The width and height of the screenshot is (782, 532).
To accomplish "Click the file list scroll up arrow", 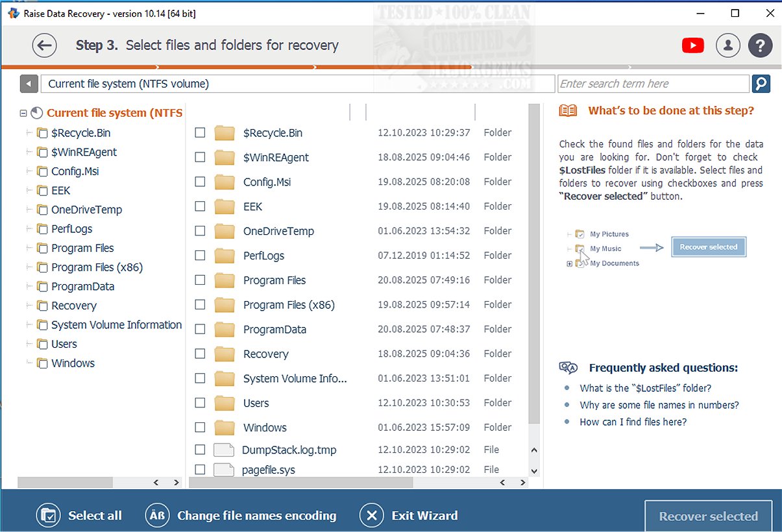I will pos(534,450).
